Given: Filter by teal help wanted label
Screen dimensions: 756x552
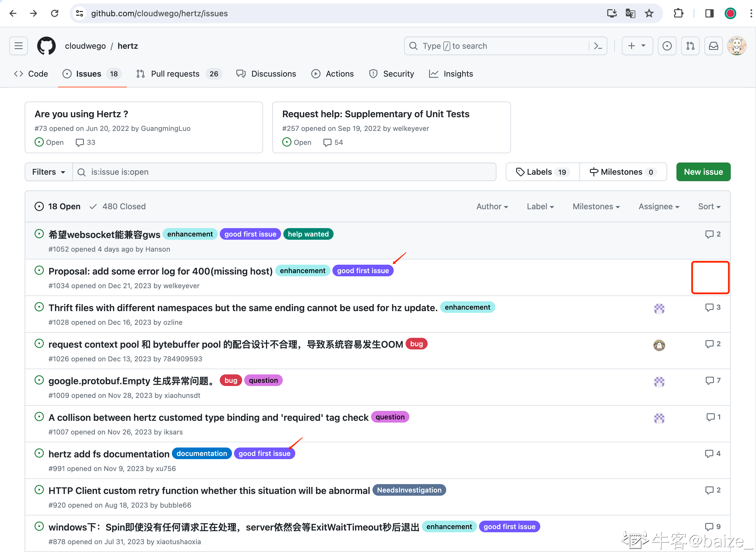Looking at the screenshot, I should (308, 234).
